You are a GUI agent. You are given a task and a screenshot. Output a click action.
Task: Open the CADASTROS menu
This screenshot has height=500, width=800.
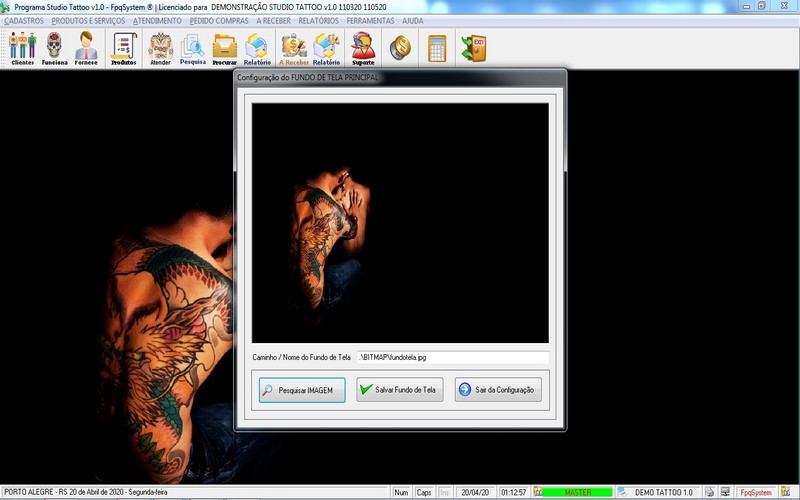click(x=24, y=21)
